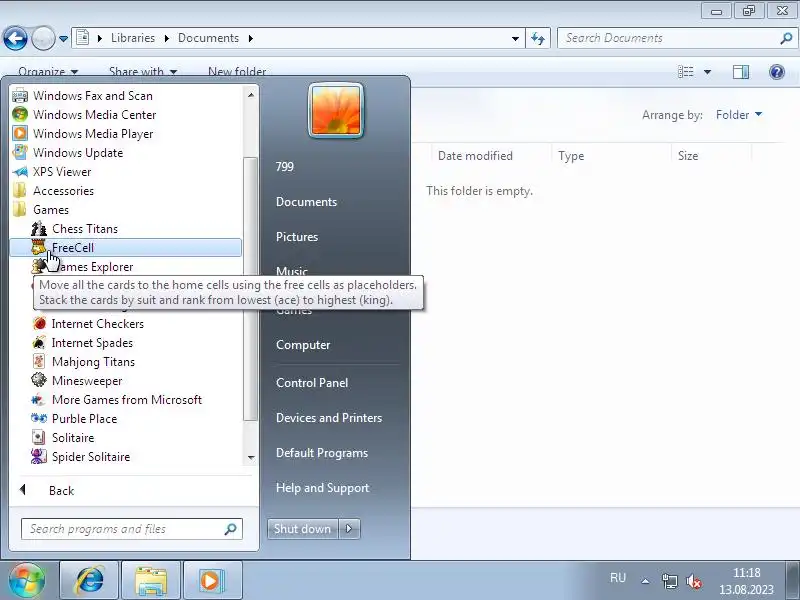
Task: Open Computer from the Start menu
Action: pyautogui.click(x=303, y=345)
